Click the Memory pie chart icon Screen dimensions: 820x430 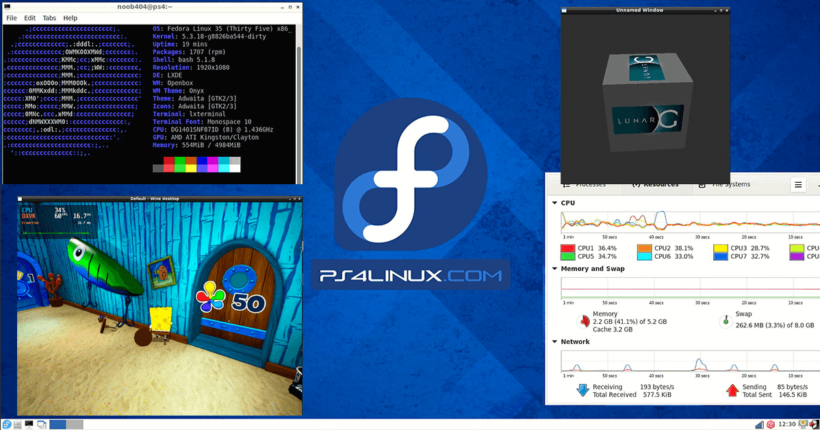(x=583, y=321)
